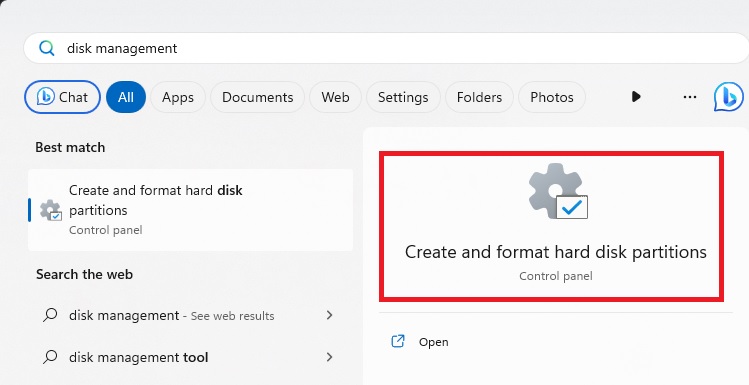The image size is (749, 385).
Task: Click the 'Create and format hard disk partitions' preview title
Action: (x=556, y=252)
